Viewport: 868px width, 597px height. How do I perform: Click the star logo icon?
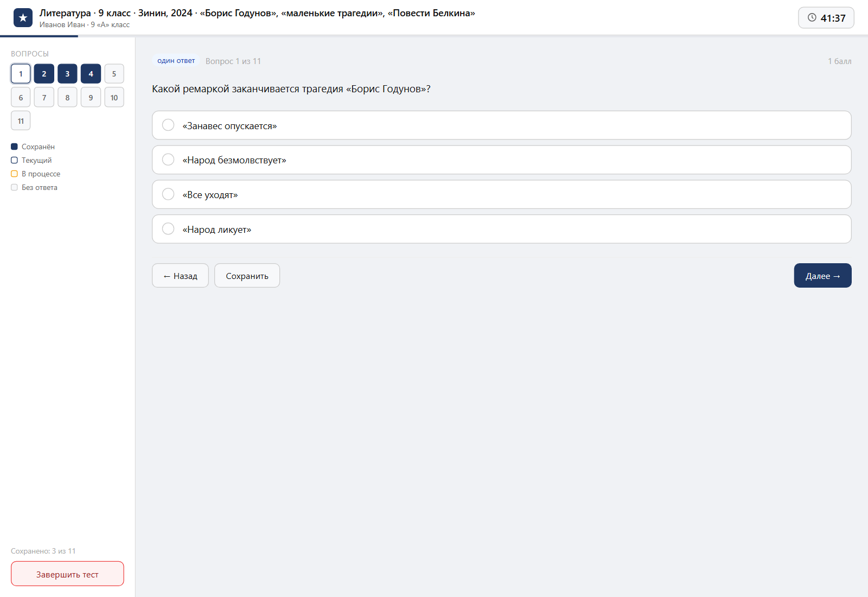point(23,18)
